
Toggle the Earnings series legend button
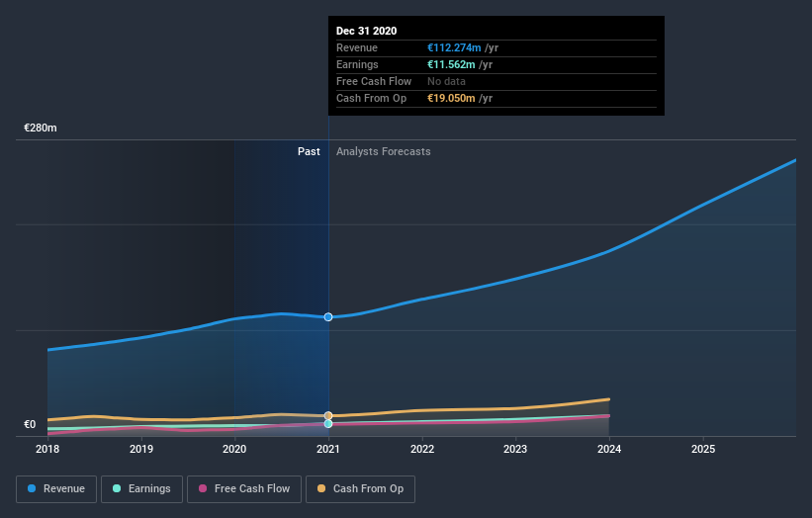click(x=141, y=489)
